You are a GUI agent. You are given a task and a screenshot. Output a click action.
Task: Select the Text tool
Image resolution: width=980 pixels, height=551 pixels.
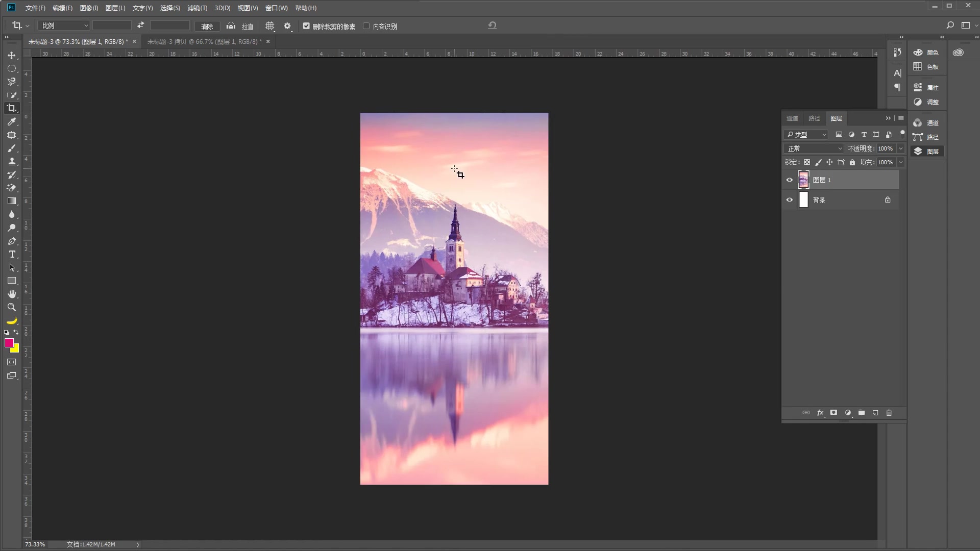click(x=11, y=254)
